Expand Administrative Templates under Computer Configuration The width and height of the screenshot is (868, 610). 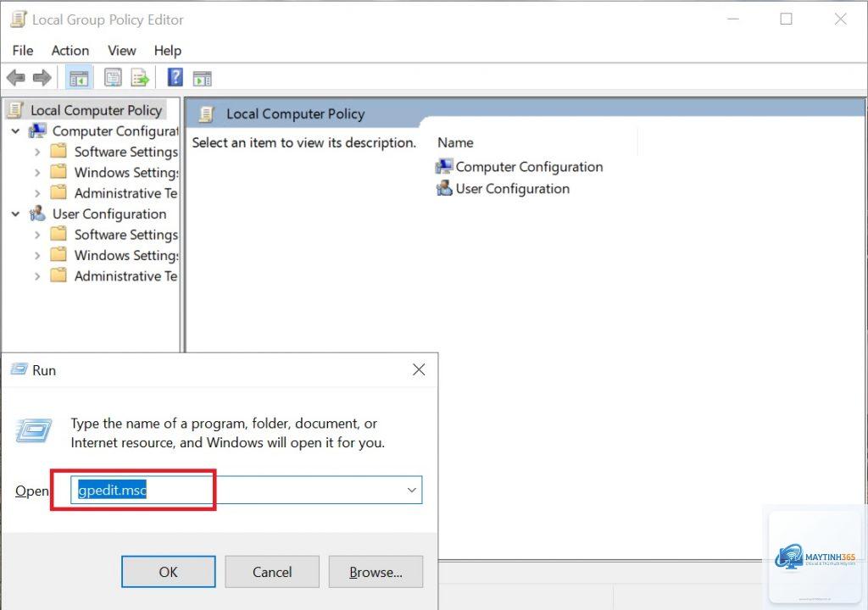37,193
